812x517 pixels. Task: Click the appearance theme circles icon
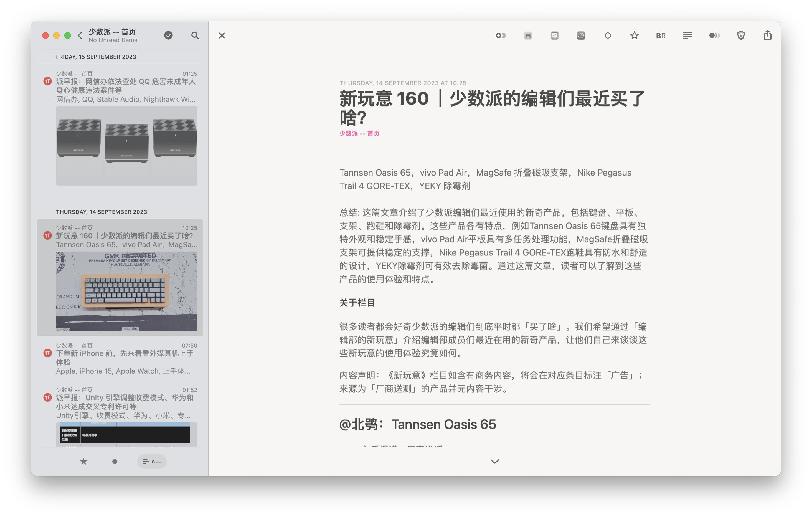714,36
